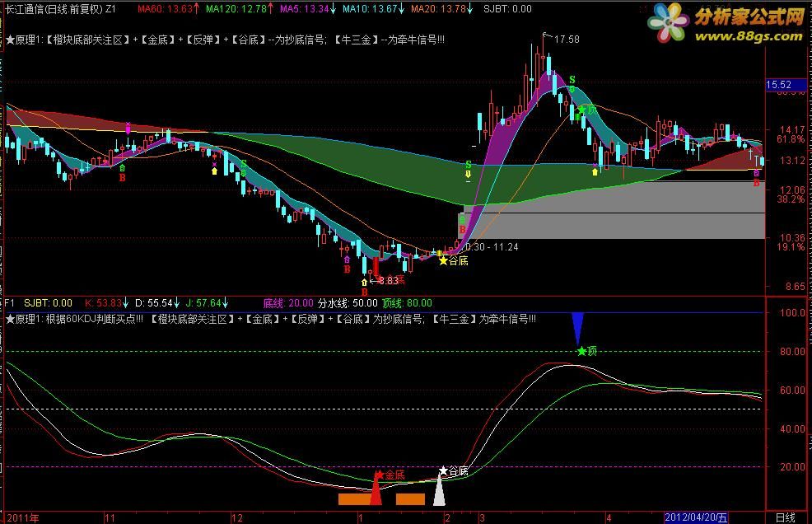Select the K: 53.83 value
This screenshot has height=524, width=812.
coord(107,303)
